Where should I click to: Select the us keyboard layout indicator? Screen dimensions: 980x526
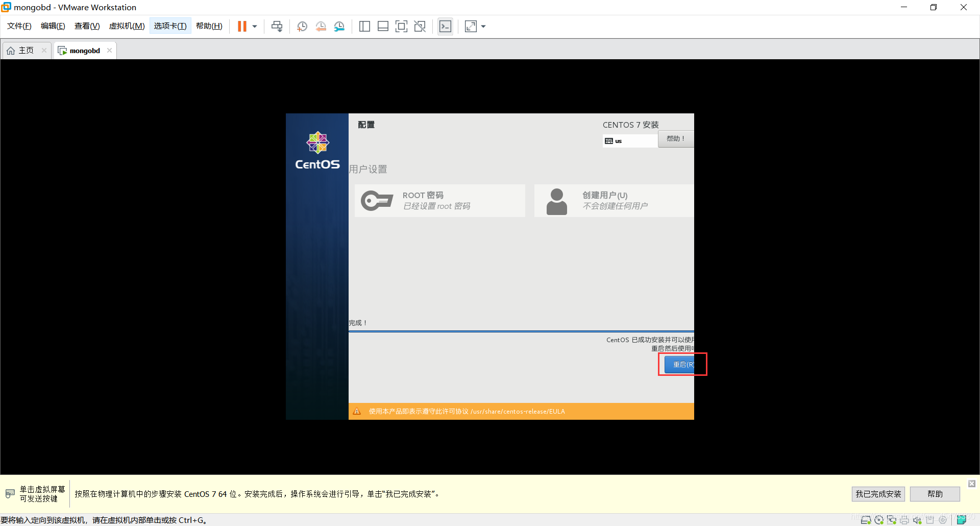(x=630, y=141)
